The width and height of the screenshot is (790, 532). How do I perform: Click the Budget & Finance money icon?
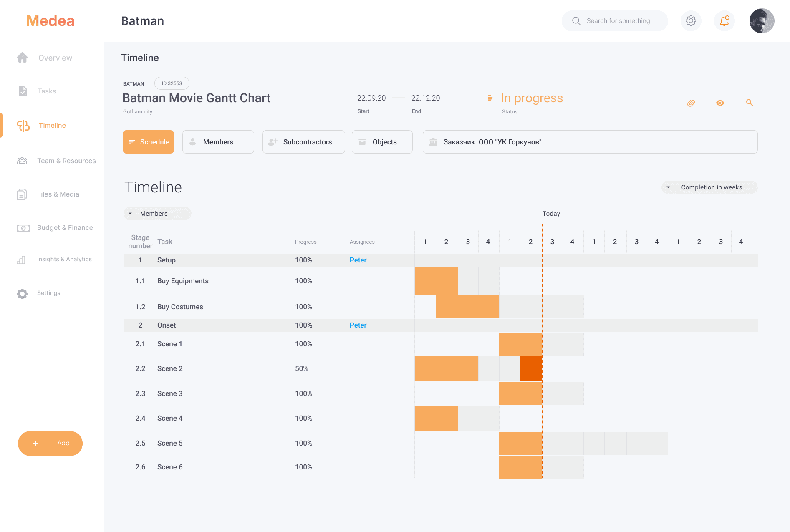coord(23,228)
